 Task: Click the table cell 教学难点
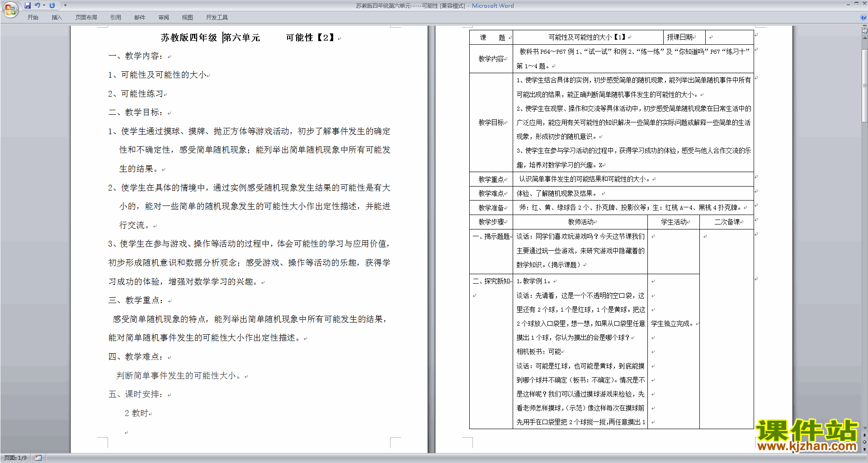491,193
